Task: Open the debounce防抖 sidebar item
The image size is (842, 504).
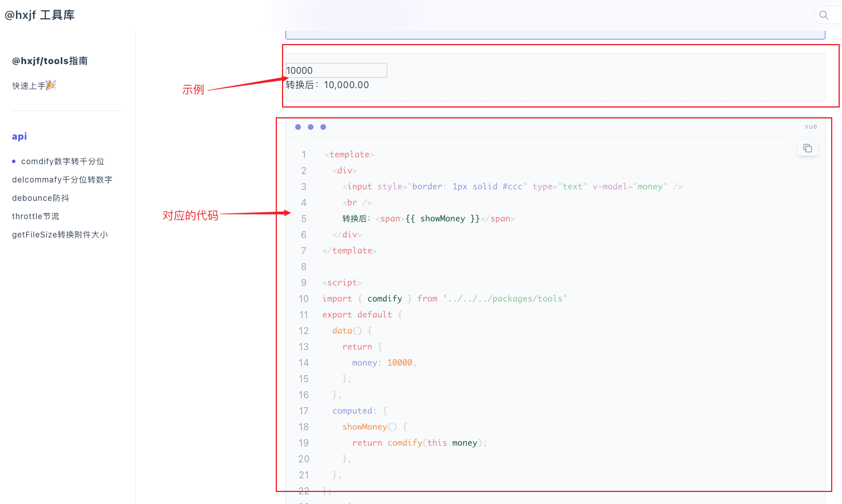Action: tap(41, 198)
